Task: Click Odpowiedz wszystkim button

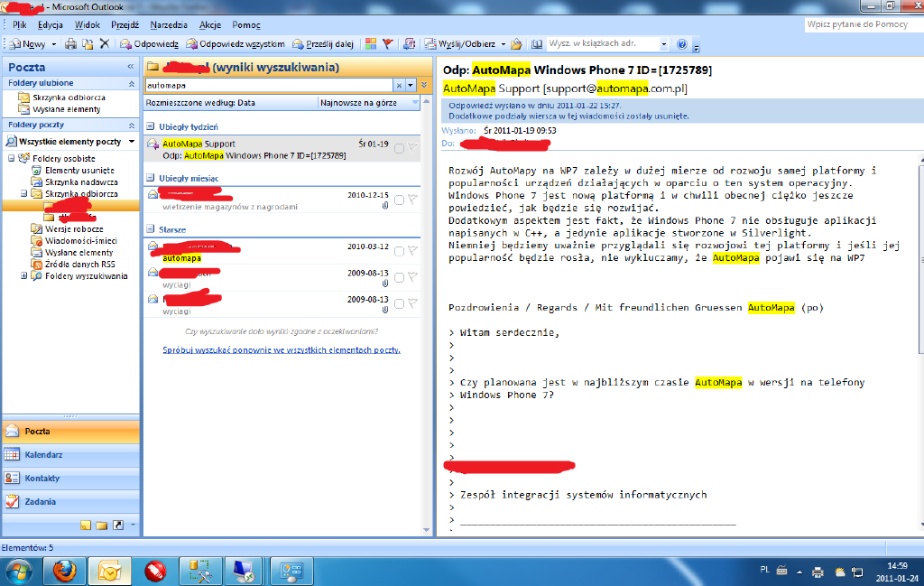Action: coord(236,44)
